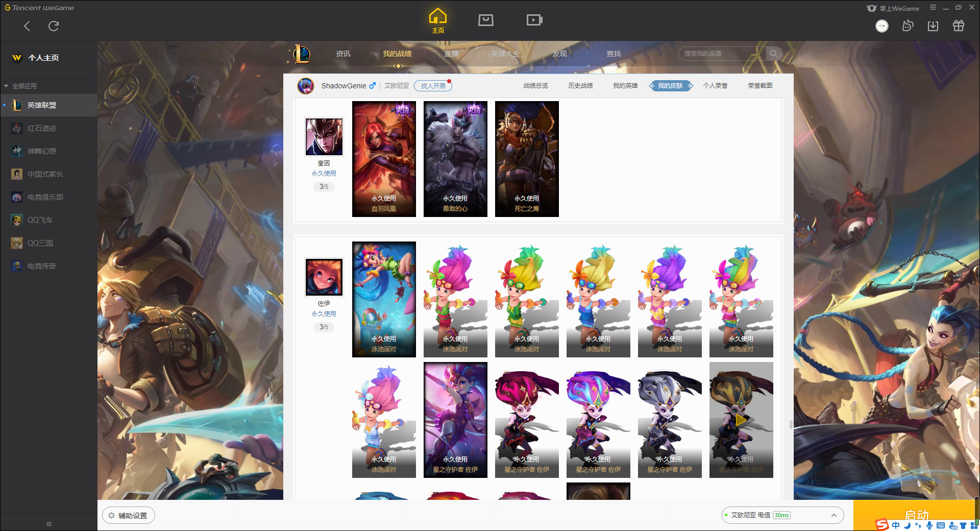The width and height of the screenshot is (980, 531).
Task: Click the Sogou input method S icon
Action: [882, 525]
